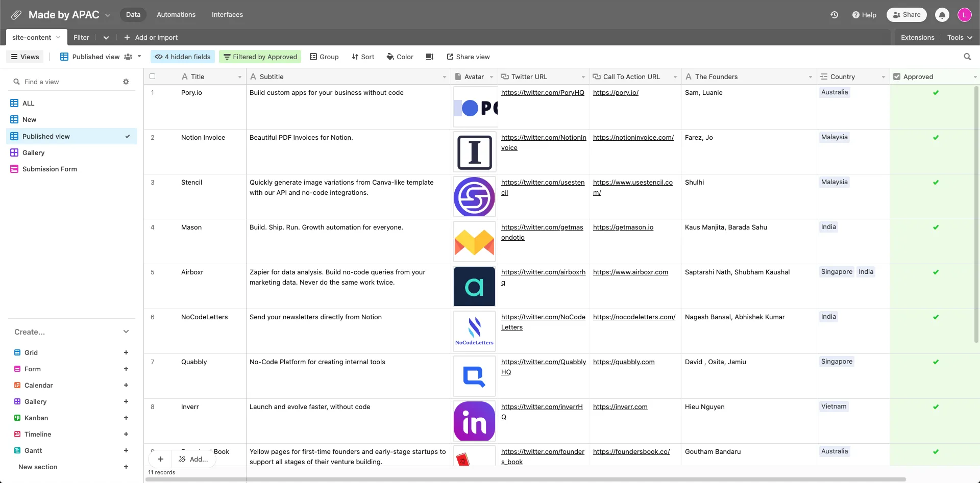The image size is (980, 483).
Task: Switch to the Data tab
Action: (x=133, y=15)
